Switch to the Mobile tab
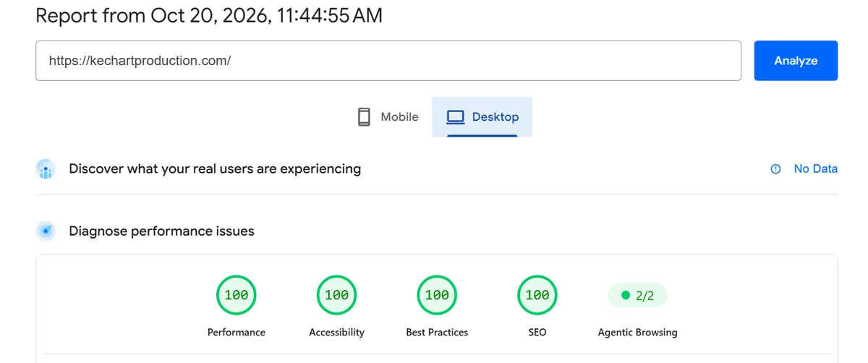 point(388,116)
